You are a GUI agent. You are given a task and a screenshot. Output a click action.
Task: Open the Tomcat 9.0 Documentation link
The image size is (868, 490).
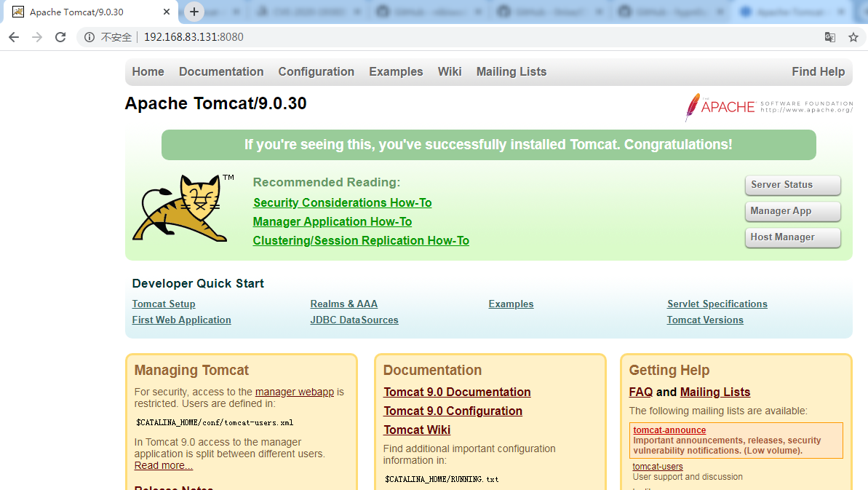[x=457, y=392]
